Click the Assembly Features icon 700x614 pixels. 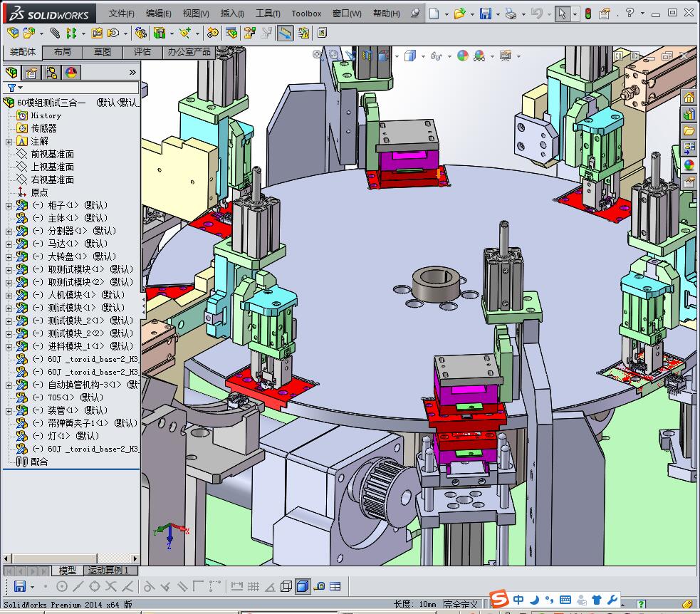[160, 33]
